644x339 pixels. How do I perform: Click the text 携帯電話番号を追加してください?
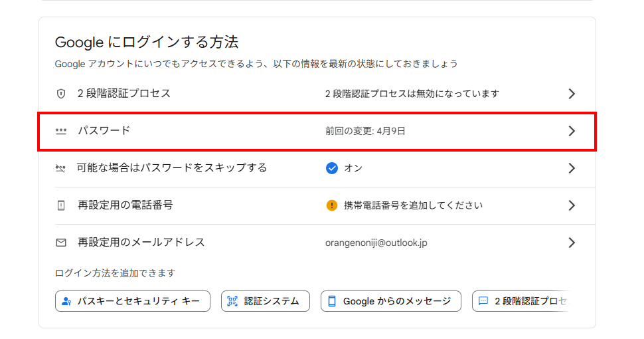413,205
